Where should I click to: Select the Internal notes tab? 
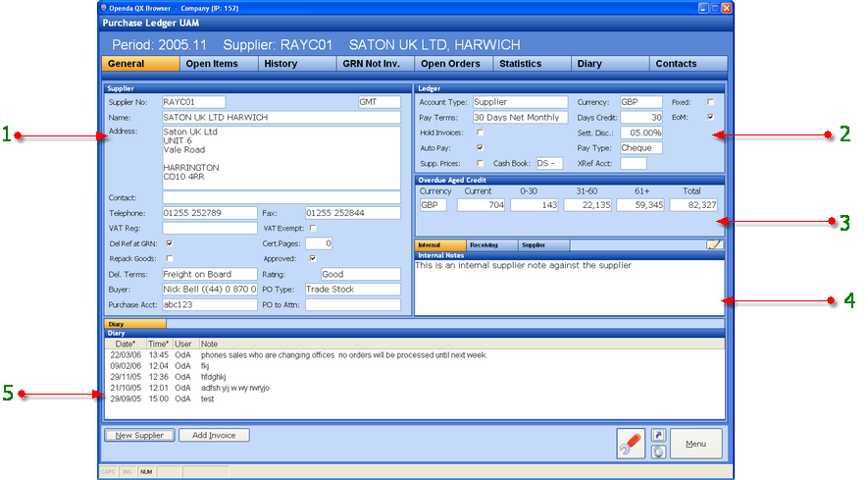(440, 245)
